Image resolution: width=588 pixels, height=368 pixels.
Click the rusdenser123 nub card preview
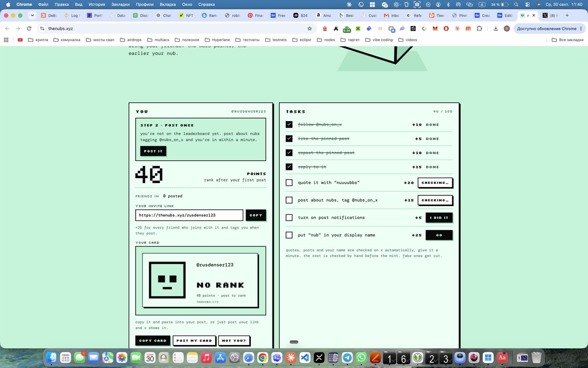pos(200,280)
